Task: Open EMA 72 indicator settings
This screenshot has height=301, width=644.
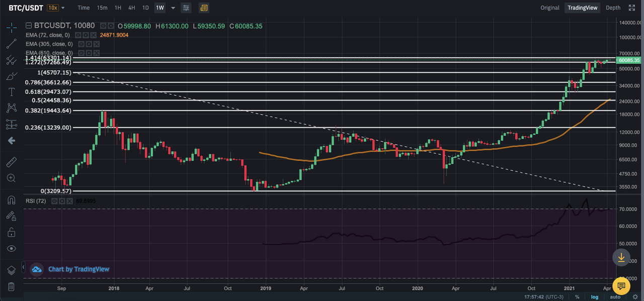Action: (86, 35)
